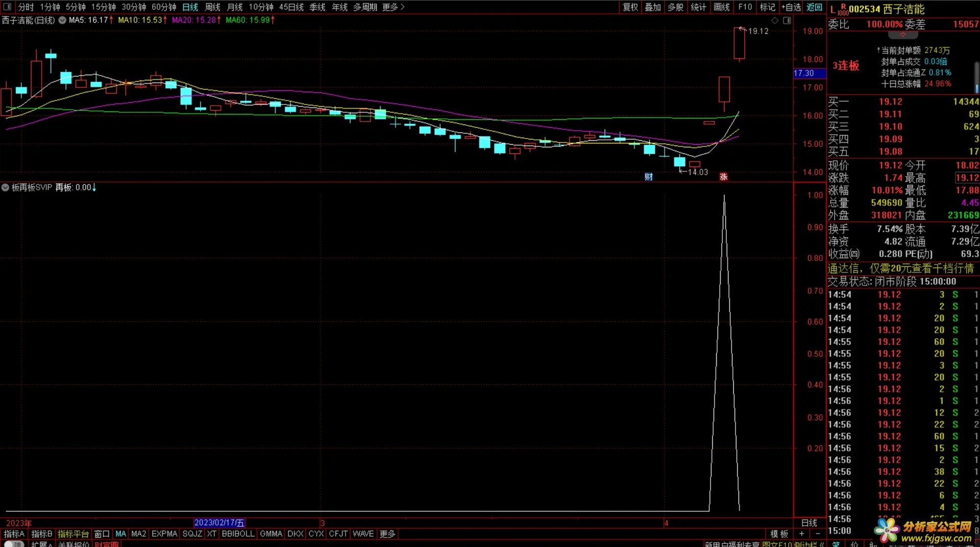This screenshot has width=980, height=547.
Task: Select the 10分钟 timeframe
Action: click(x=261, y=7)
